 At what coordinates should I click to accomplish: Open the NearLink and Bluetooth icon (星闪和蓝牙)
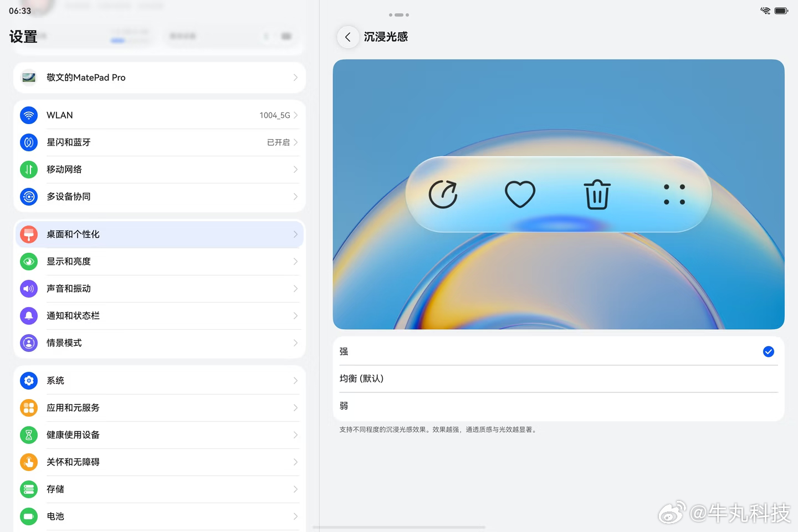click(x=29, y=142)
